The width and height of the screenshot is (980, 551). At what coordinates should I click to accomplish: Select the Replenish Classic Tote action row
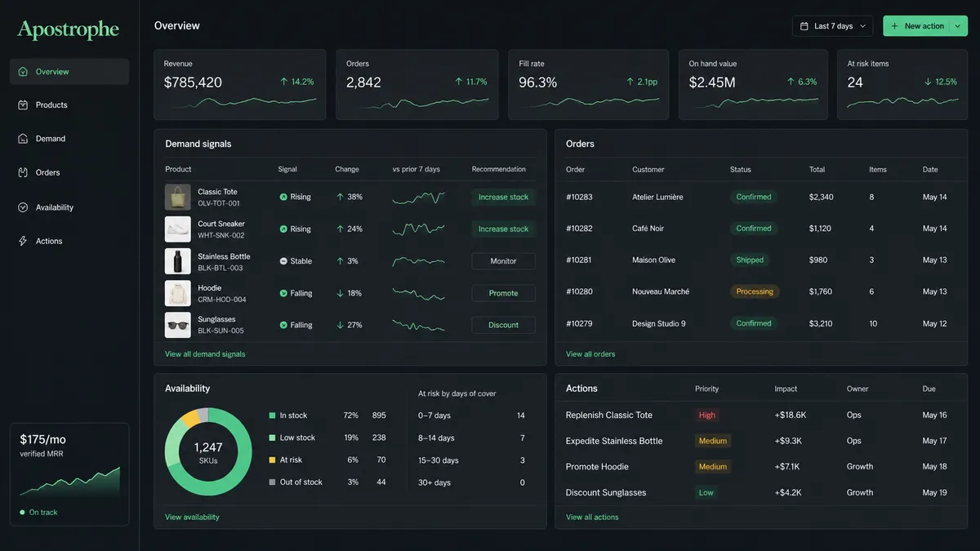click(x=761, y=415)
